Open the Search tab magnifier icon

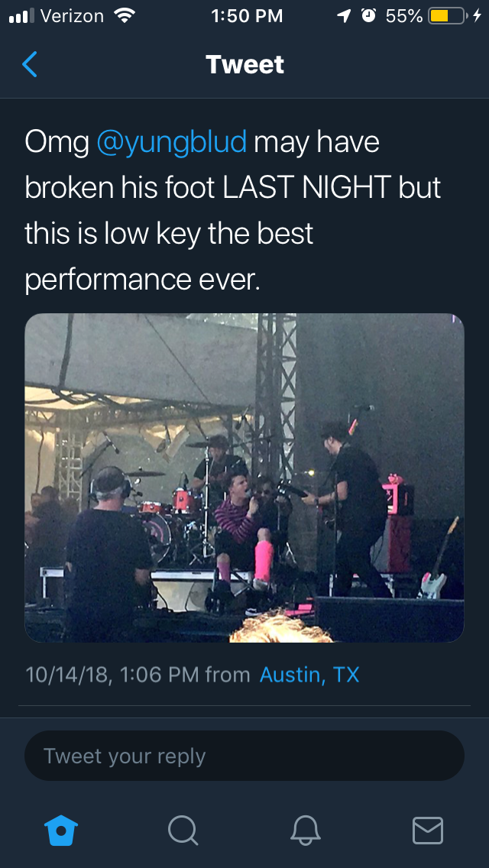click(183, 831)
